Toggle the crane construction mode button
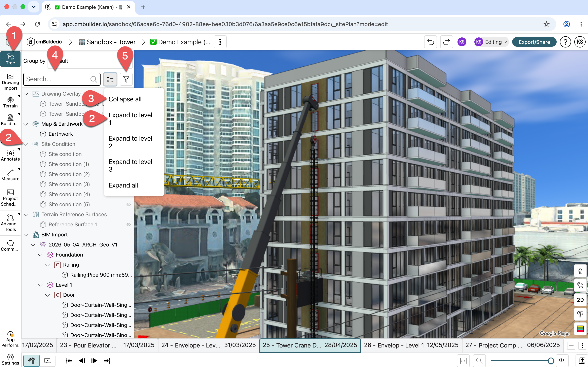Image resolution: width=588 pixels, height=367 pixels. coord(32,360)
